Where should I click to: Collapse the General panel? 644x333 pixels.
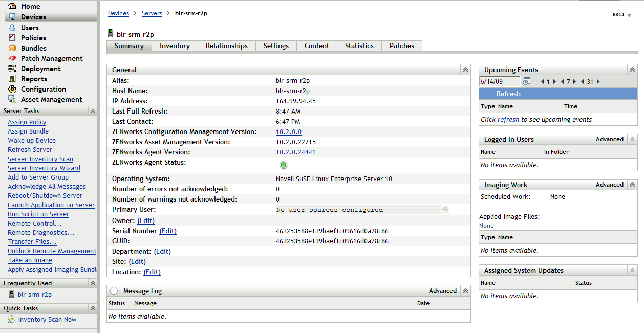[x=465, y=70]
